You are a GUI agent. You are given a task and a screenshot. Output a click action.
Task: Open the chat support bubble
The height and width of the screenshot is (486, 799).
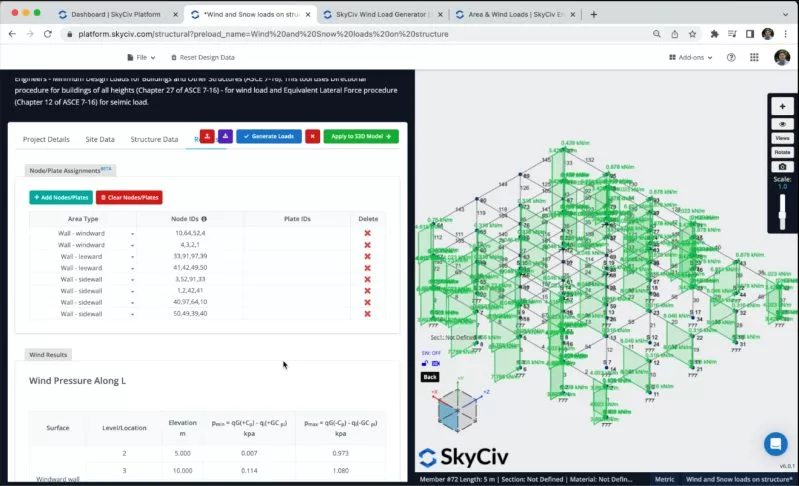tap(776, 444)
